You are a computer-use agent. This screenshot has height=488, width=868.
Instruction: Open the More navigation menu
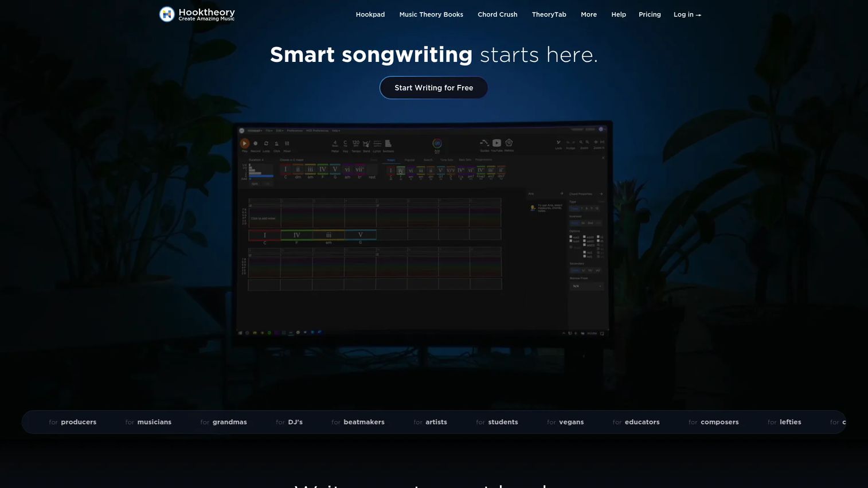point(589,14)
